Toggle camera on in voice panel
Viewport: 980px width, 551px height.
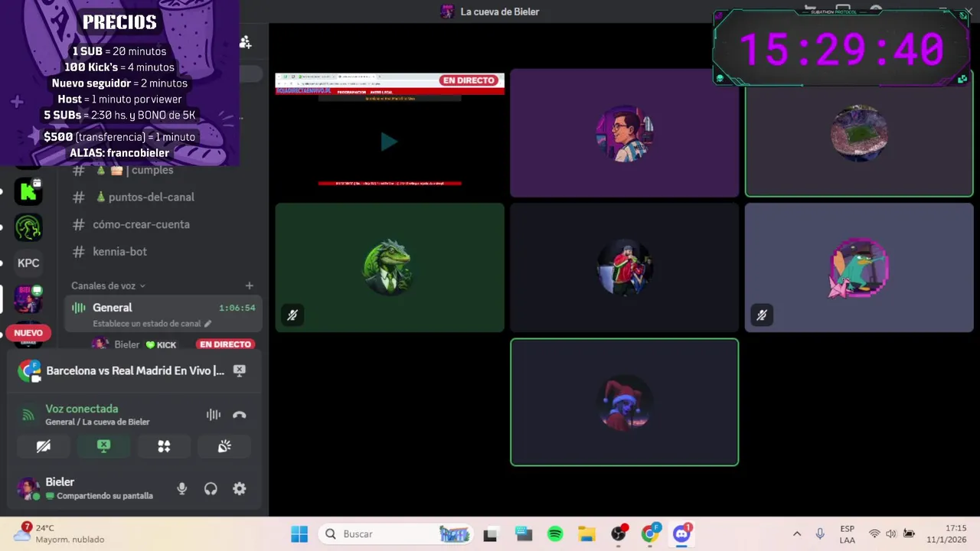44,446
